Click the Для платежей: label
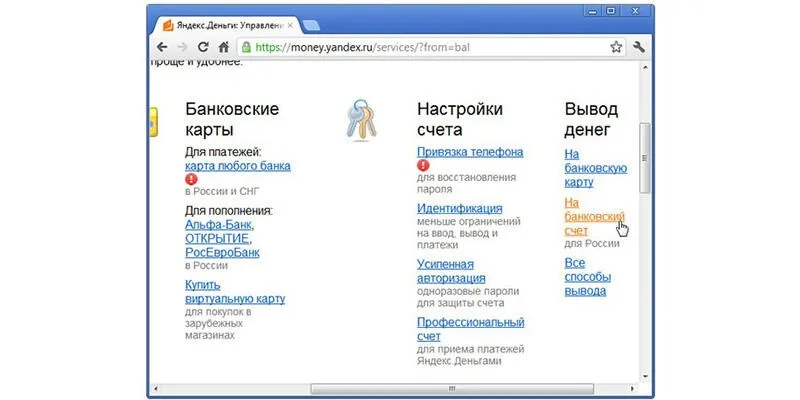 click(x=223, y=152)
